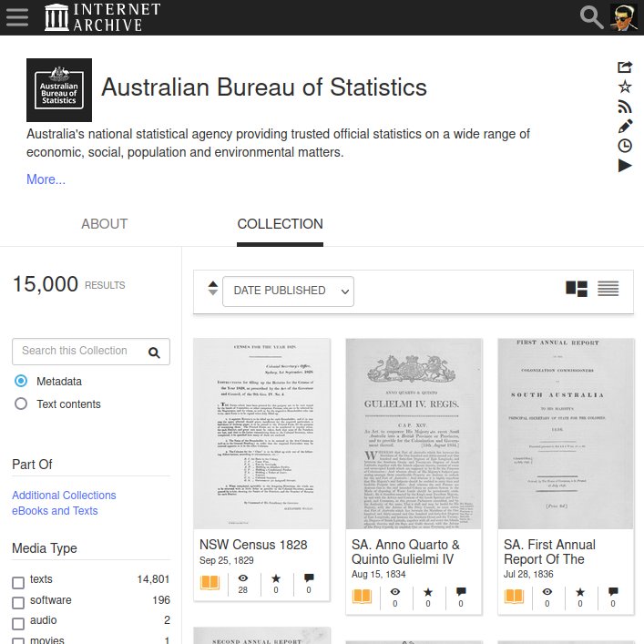Check the software media type box
Viewport: 644px width, 644px height.
point(18,603)
